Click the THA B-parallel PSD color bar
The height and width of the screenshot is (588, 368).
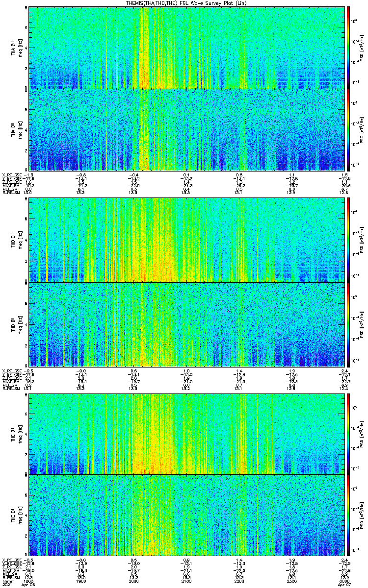(348, 130)
